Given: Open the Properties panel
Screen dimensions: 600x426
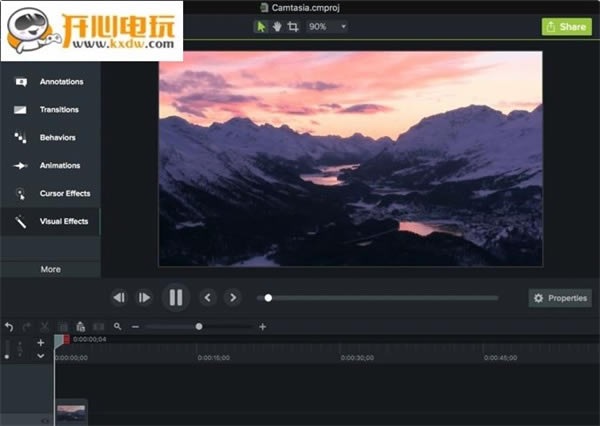Looking at the screenshot, I should pos(560,298).
